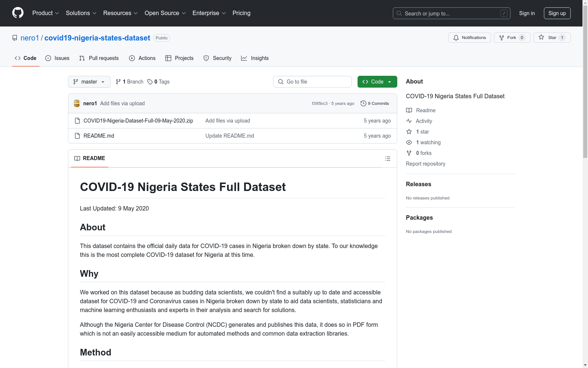
Task: Expand the Resources menu
Action: (121, 13)
